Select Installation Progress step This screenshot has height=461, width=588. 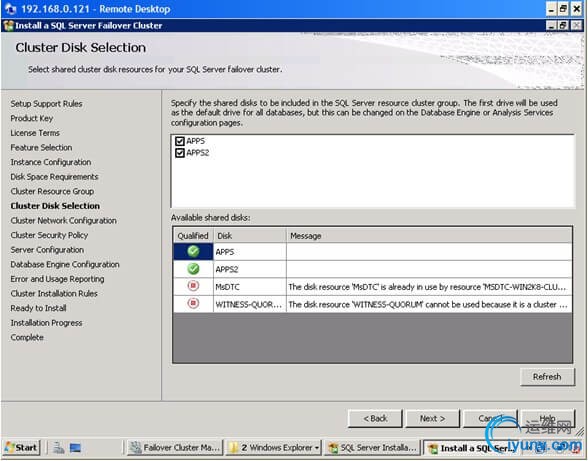point(46,323)
